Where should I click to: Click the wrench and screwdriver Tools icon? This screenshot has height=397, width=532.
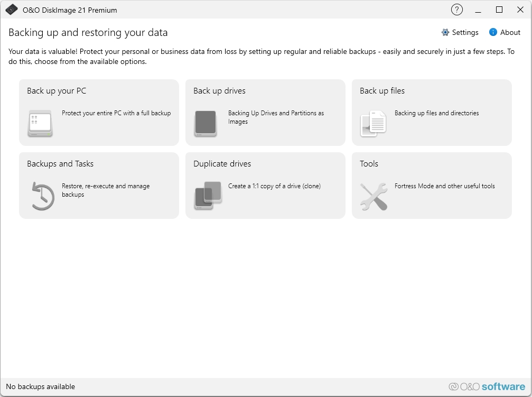[x=374, y=196]
